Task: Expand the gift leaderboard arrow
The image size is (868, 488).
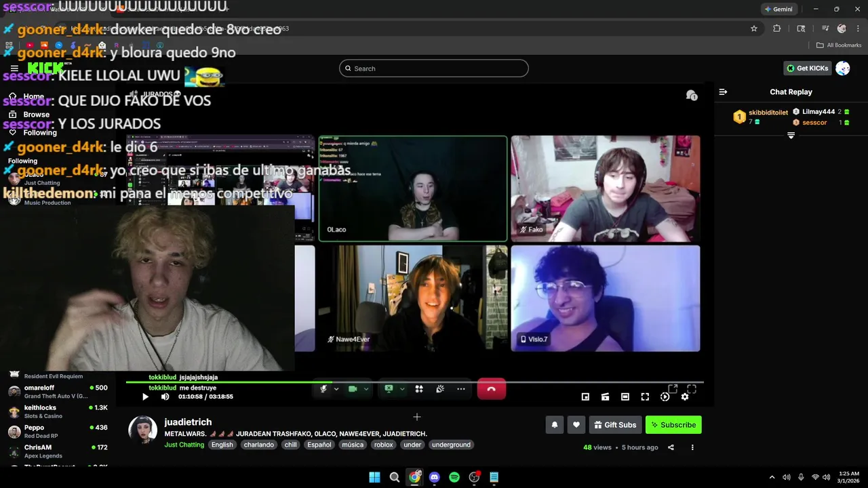Action: pyautogui.click(x=791, y=136)
